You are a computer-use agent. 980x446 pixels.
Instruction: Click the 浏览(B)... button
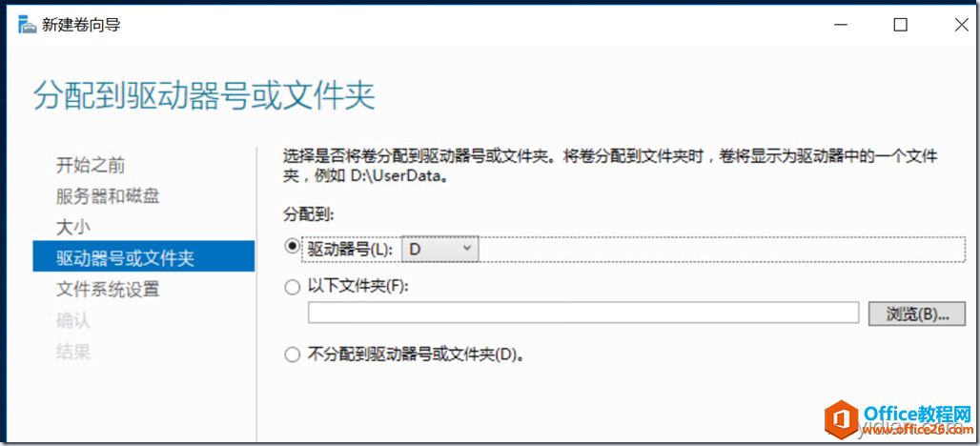[x=917, y=314]
